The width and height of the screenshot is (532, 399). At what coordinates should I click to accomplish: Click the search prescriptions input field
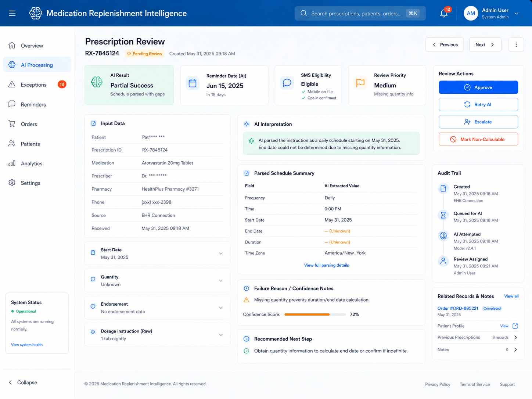360,13
